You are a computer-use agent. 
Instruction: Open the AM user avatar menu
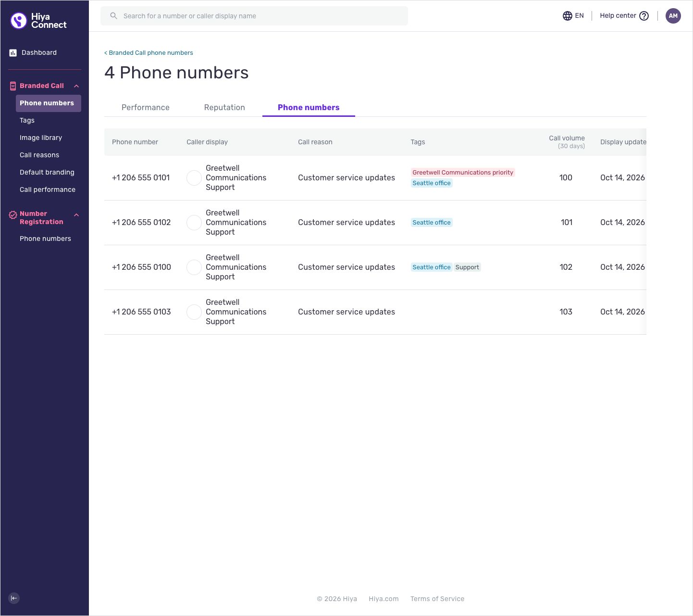click(x=673, y=16)
